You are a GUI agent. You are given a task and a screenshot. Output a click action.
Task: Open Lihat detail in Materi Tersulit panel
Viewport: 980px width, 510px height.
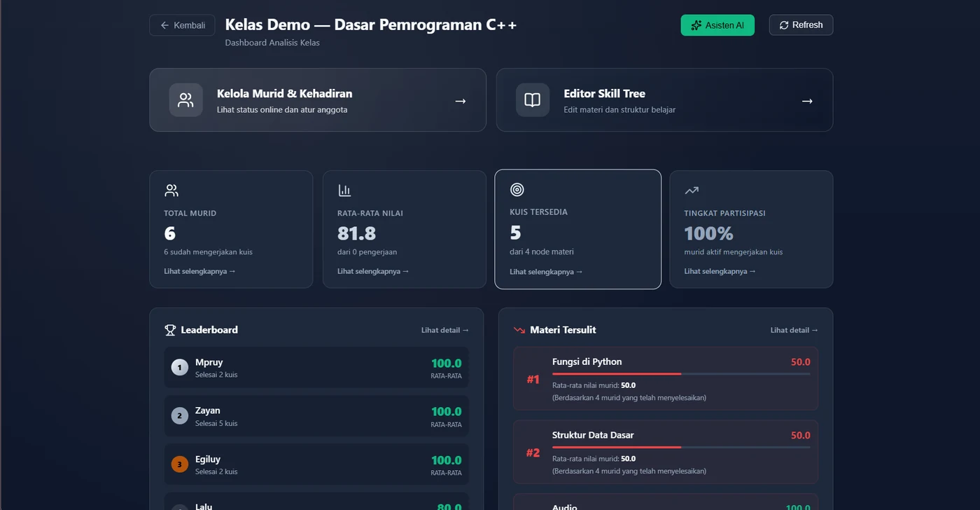pos(794,330)
